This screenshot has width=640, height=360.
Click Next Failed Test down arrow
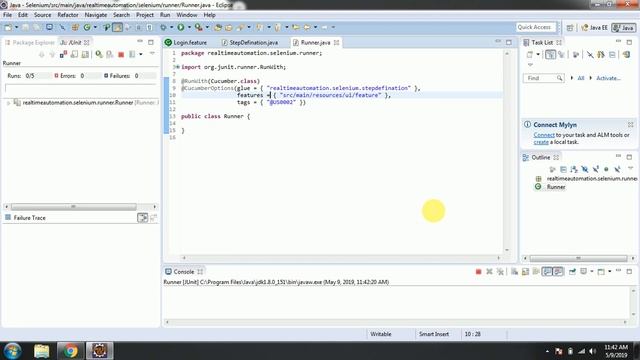click(x=41, y=54)
